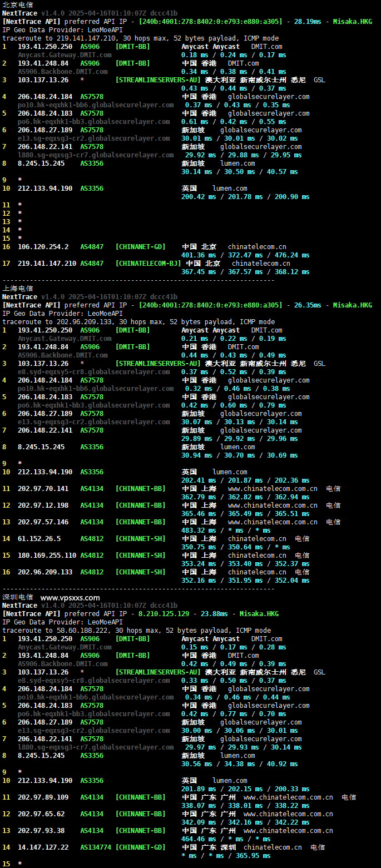Select latency * ms / * ms / 365.95 ms
Image resolution: width=381 pixels, height=868 pixels.
[226, 856]
